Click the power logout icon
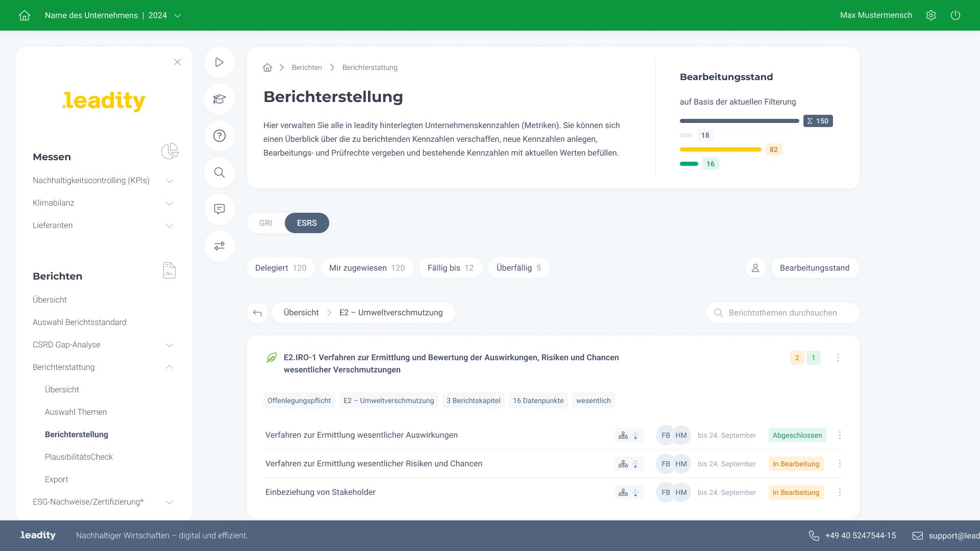 click(955, 15)
